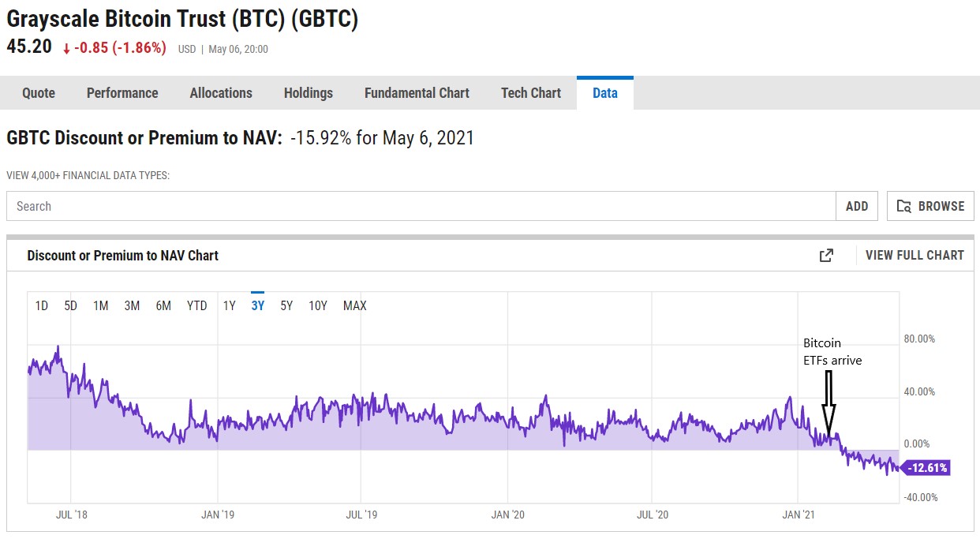Click the financial data Search field
980x539 pixels.
421,206
